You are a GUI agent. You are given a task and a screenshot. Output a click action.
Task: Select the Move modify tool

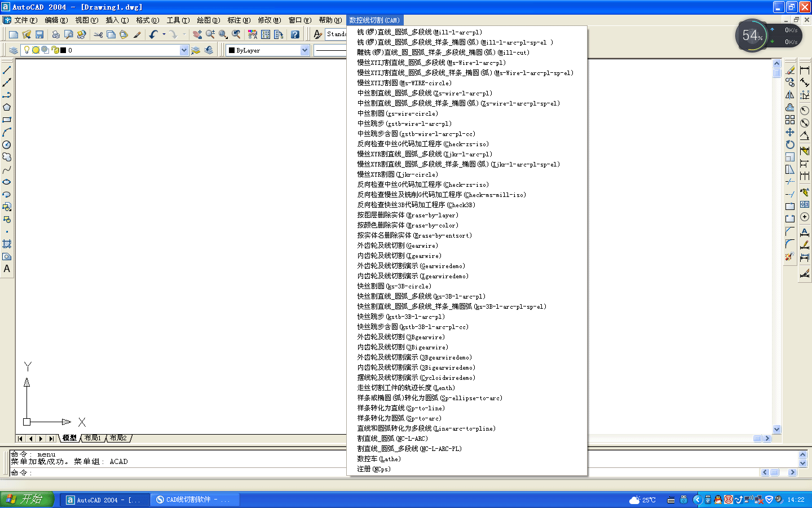(x=790, y=132)
